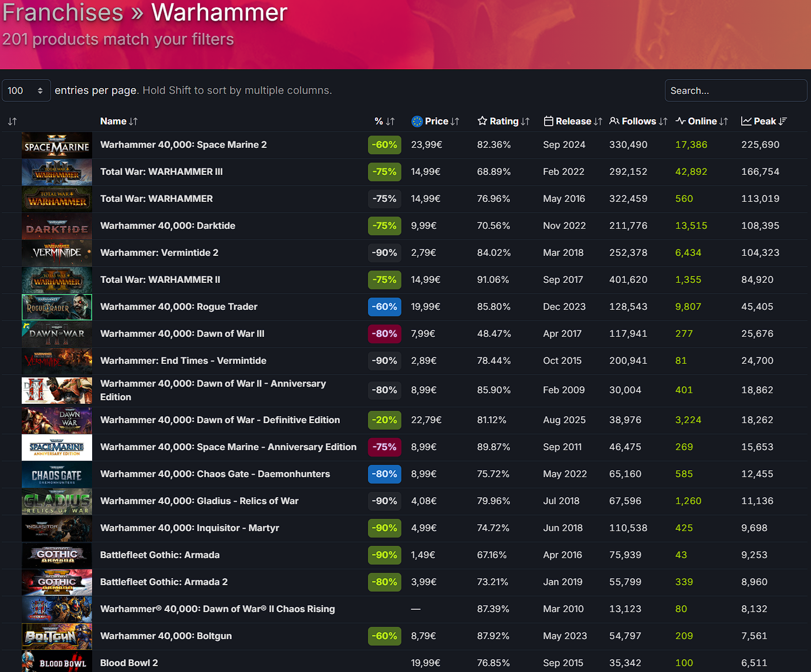Open Total War: WARHAMMER II link
The width and height of the screenshot is (811, 672).
[160, 279]
